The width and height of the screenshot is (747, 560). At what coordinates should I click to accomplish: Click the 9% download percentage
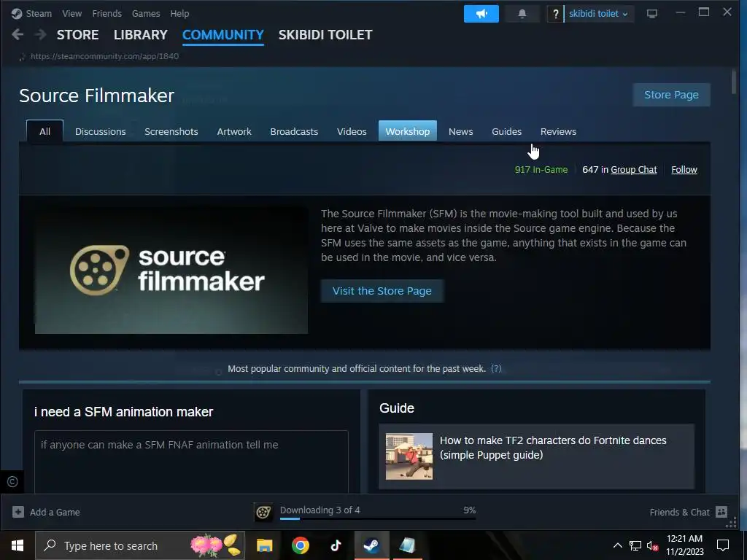coord(469,510)
